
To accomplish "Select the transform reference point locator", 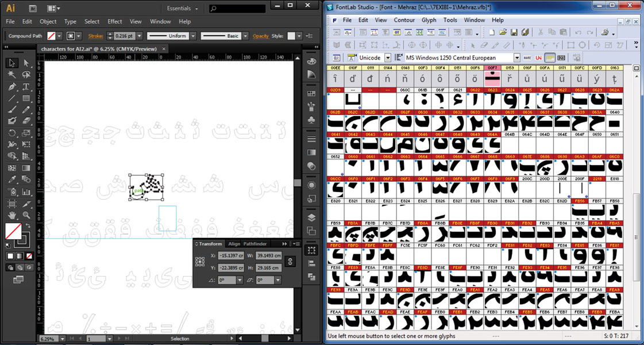I will tap(200, 262).
